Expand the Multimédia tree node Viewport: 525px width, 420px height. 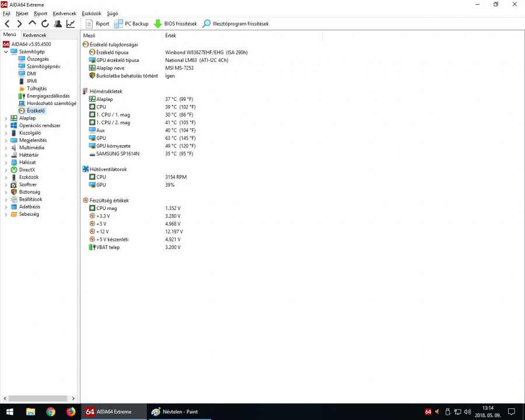point(6,148)
